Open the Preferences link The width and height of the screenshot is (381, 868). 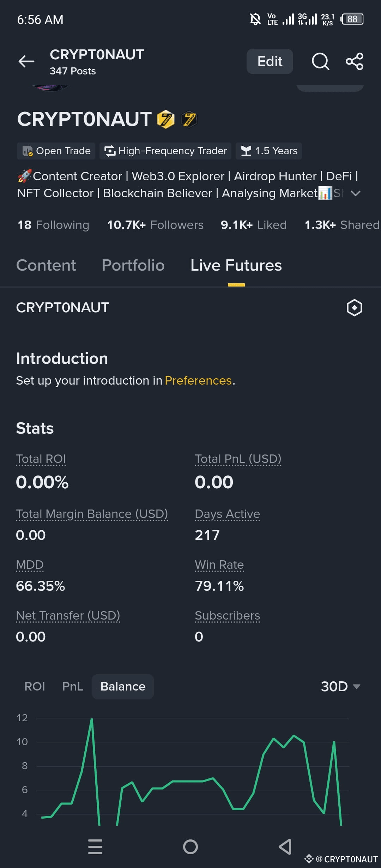click(x=198, y=380)
